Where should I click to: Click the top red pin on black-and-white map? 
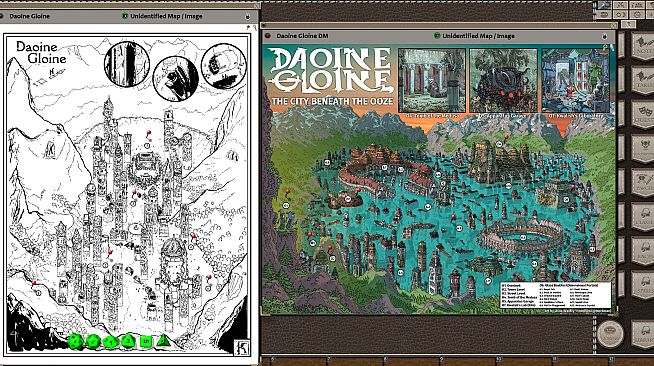148,134
